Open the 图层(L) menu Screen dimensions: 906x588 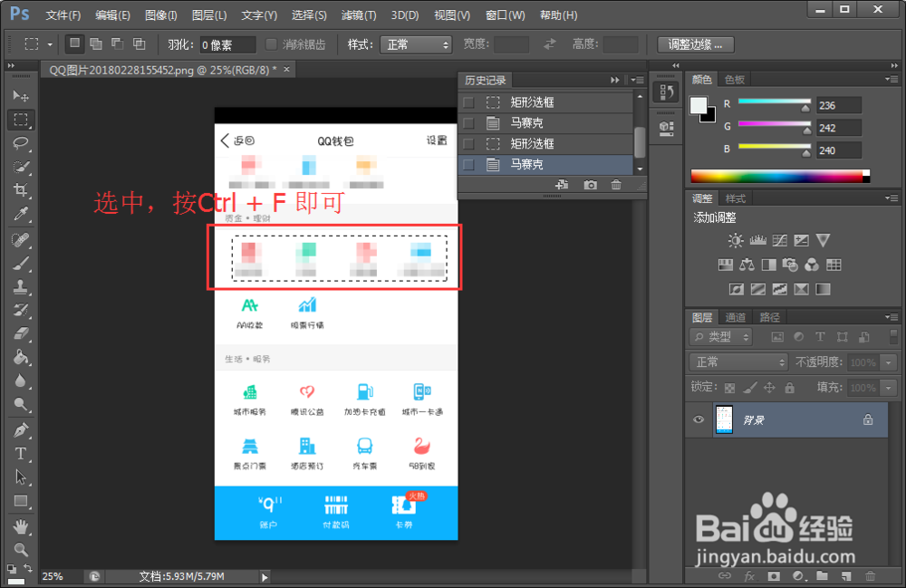click(209, 15)
